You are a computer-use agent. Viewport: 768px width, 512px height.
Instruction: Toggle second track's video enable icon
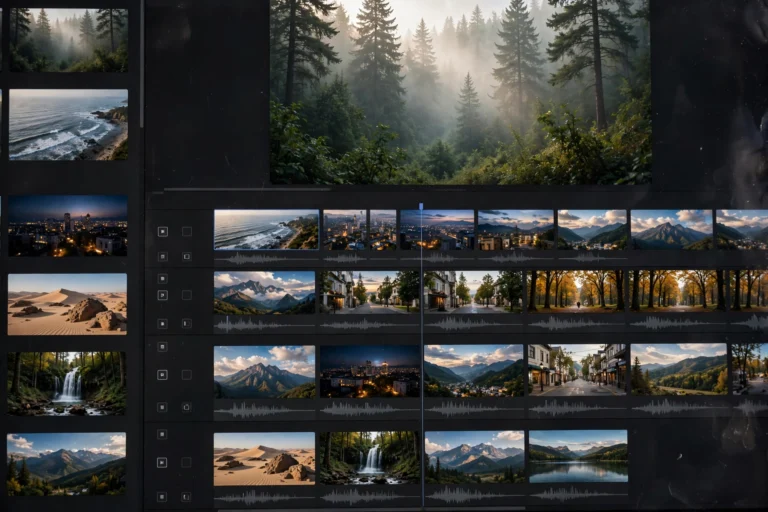162,295
